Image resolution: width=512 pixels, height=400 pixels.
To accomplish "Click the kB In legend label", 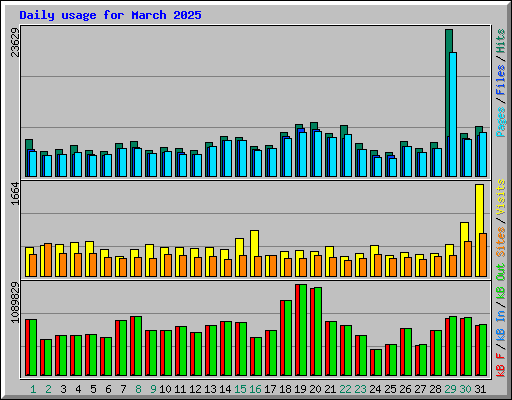I will [501, 327].
